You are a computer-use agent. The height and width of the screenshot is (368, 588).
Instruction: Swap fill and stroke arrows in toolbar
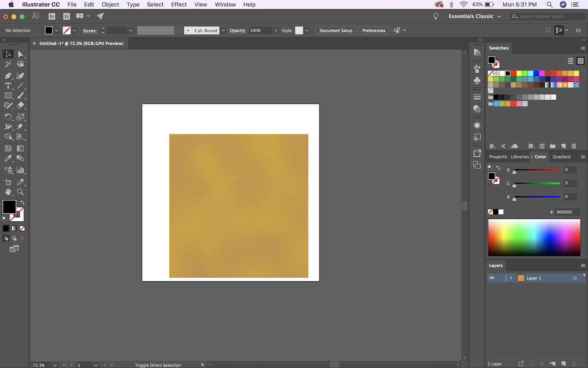(22, 202)
